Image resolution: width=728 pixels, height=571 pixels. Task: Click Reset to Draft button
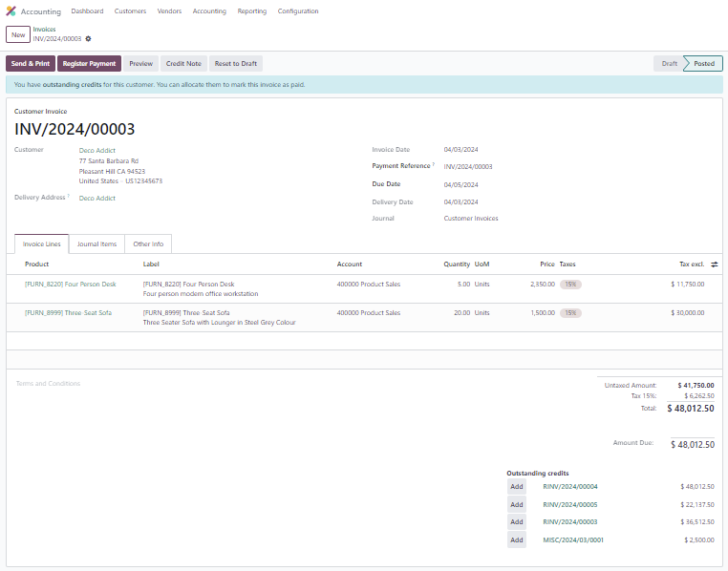pos(236,64)
